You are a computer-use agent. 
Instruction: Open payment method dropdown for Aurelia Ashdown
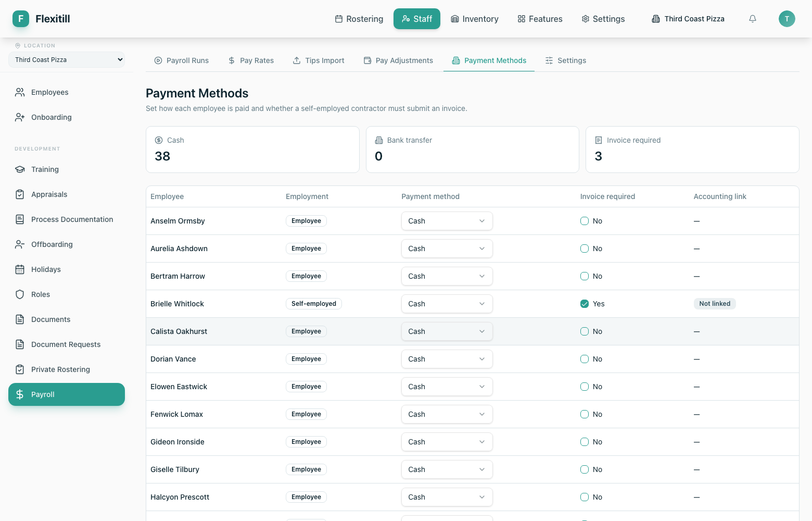tap(447, 249)
